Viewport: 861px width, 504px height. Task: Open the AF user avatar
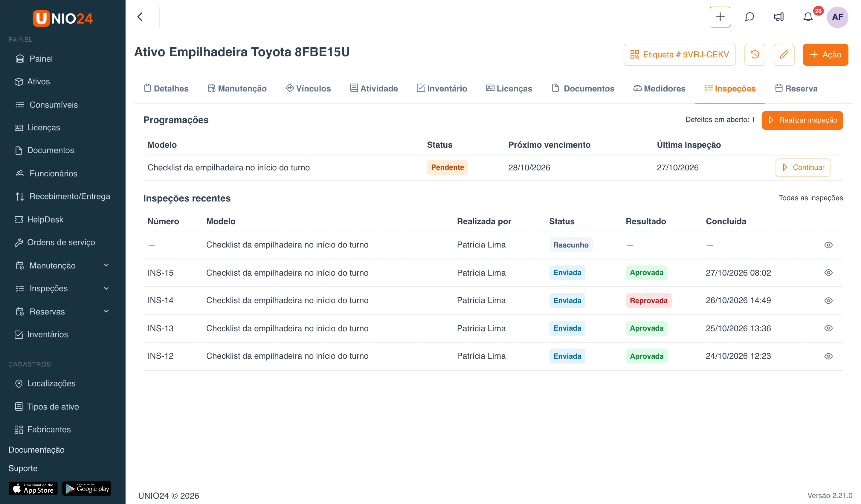pos(837,17)
